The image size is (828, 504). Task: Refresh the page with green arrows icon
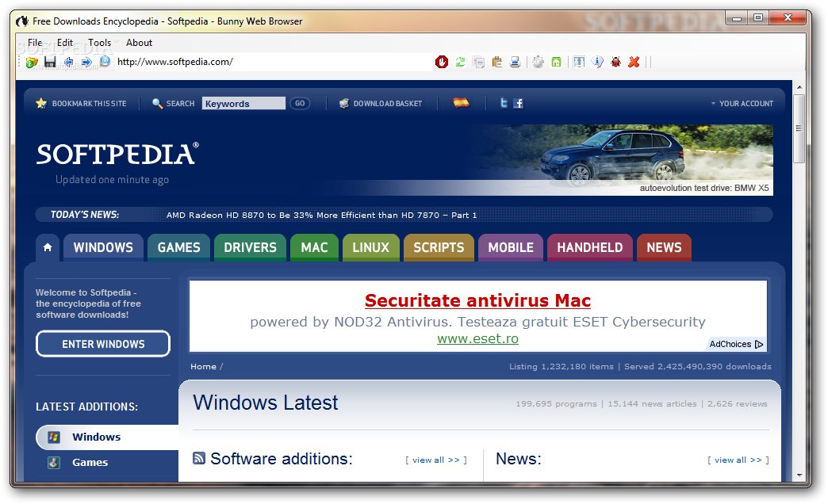461,63
